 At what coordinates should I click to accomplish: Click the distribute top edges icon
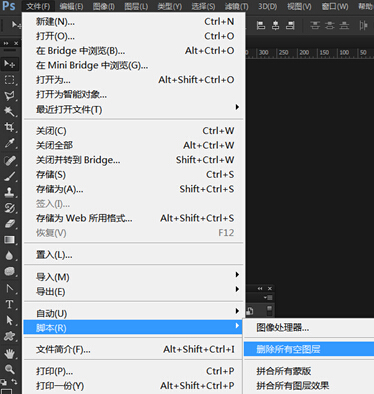315,25
